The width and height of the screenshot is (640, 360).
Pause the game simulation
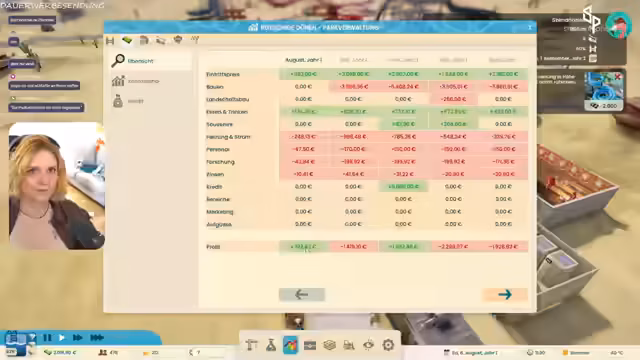[47, 338]
